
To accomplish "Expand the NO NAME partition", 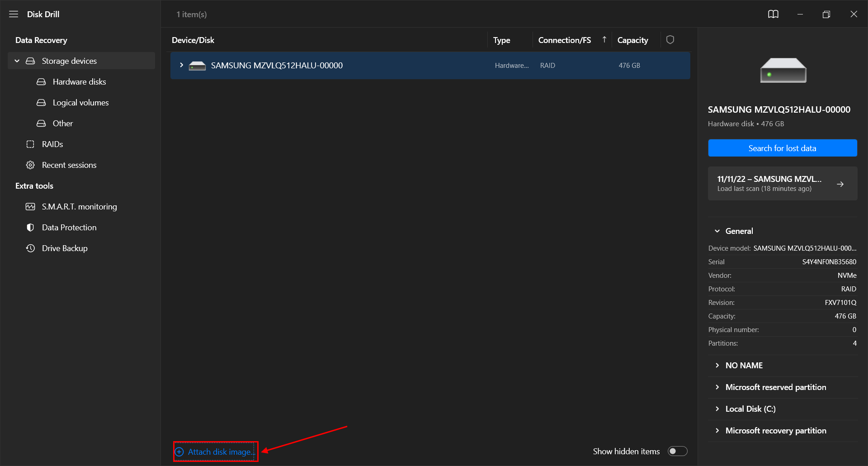I will 717,365.
